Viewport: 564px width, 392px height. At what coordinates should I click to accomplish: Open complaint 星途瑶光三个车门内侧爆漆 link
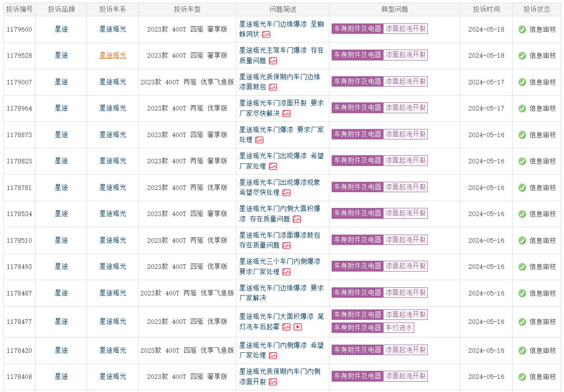point(280,262)
